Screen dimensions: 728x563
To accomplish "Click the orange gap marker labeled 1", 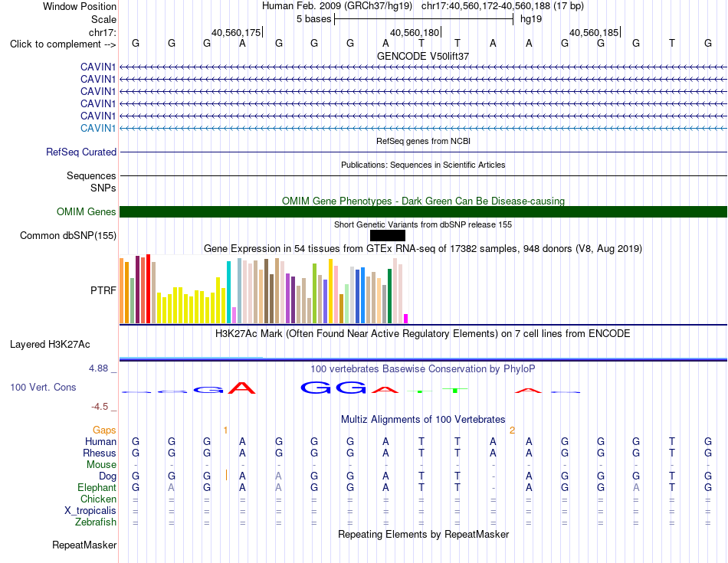I will click(225, 430).
